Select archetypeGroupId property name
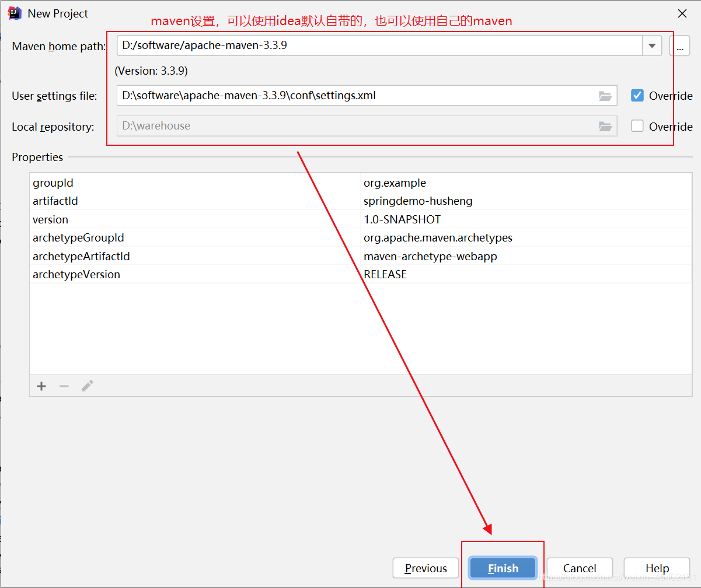 (x=78, y=238)
